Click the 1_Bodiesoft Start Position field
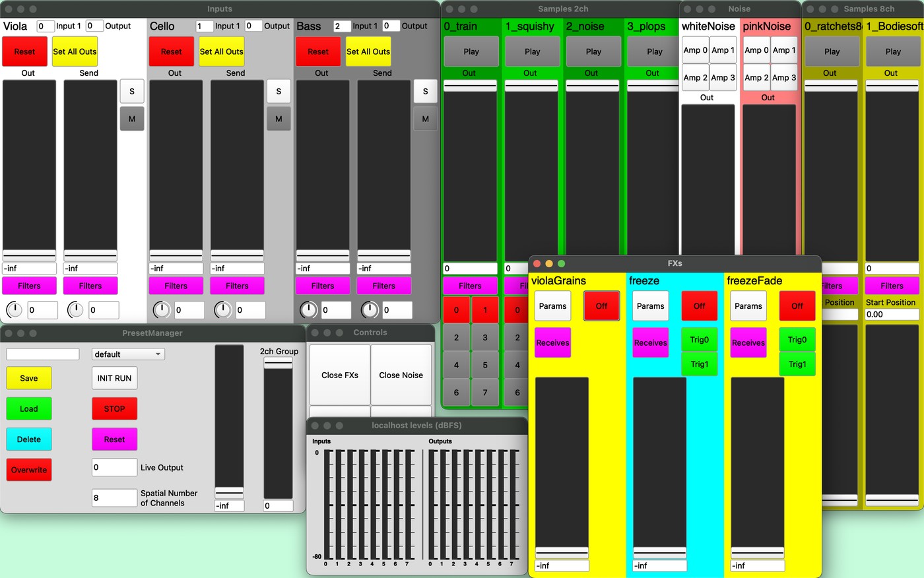This screenshot has height=578, width=924. [x=892, y=315]
